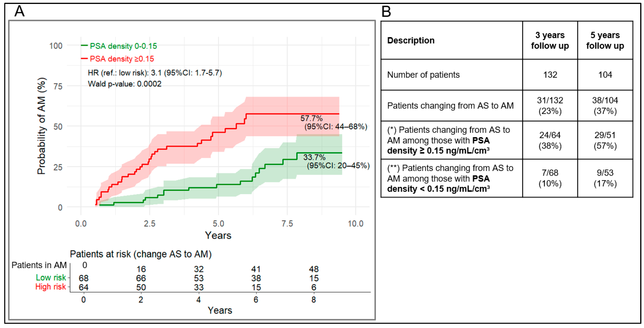Click the Probability of AM (%) axis title
This screenshot has height=328, width=644.
[x=42, y=126]
